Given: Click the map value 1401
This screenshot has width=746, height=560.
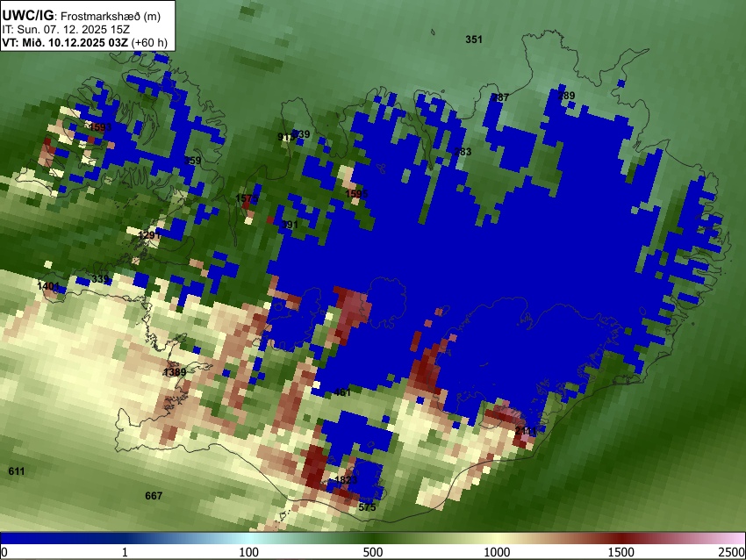Looking at the screenshot, I should [x=48, y=286].
